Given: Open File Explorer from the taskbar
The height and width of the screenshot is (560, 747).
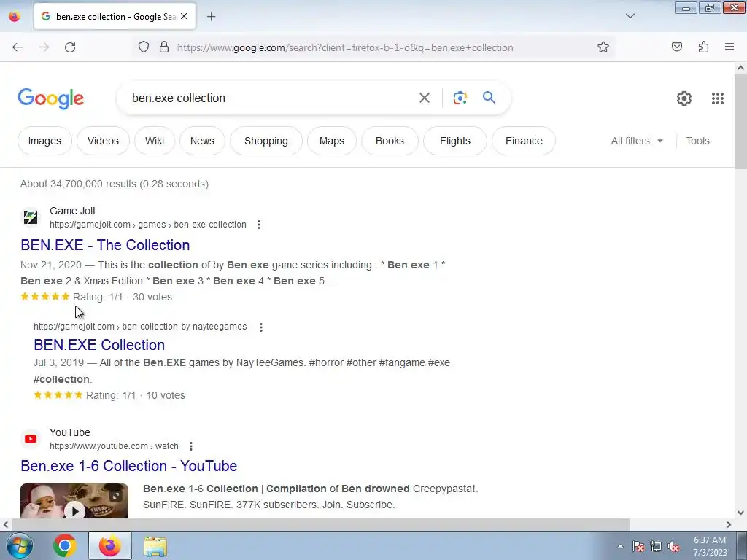Looking at the screenshot, I should (155, 546).
